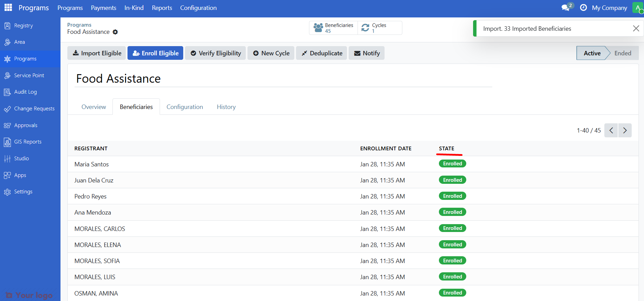
Task: Click the gear icon beside Food Assistance
Action: coord(116,32)
